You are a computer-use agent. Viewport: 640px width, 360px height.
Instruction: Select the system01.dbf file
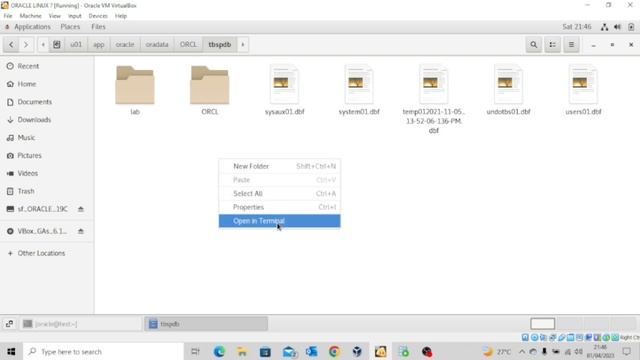(x=359, y=84)
